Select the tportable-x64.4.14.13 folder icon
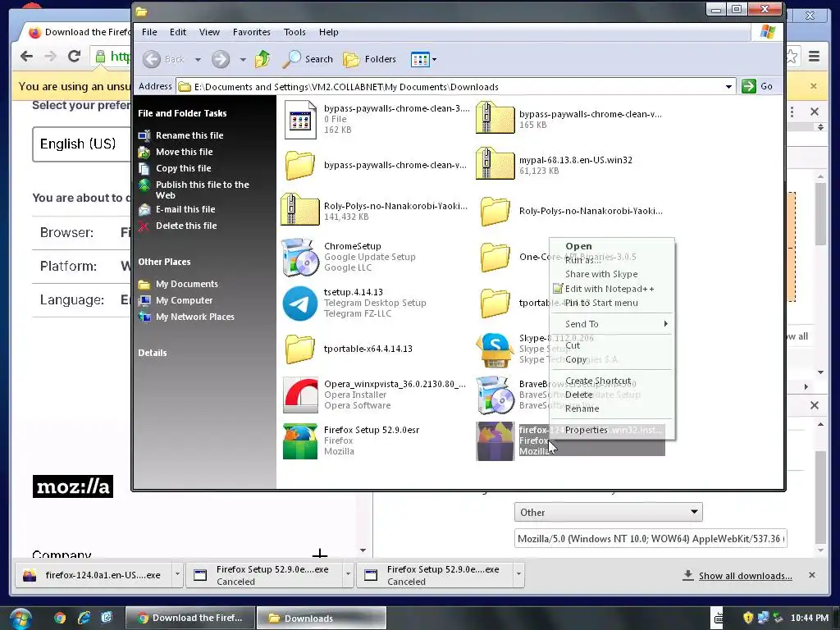 300,349
